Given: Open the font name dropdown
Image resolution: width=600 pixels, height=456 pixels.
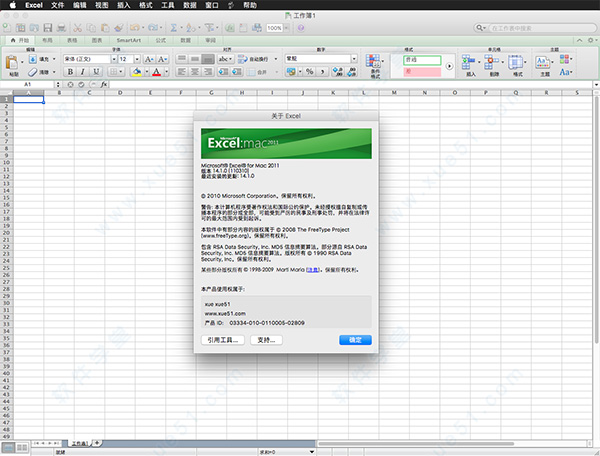Looking at the screenshot, I should point(114,59).
